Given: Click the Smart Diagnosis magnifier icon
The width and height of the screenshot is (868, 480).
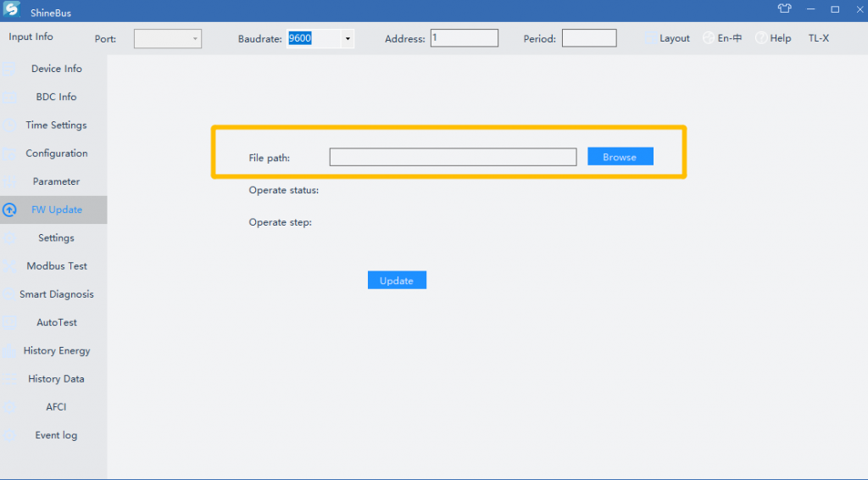Looking at the screenshot, I should tap(8, 294).
